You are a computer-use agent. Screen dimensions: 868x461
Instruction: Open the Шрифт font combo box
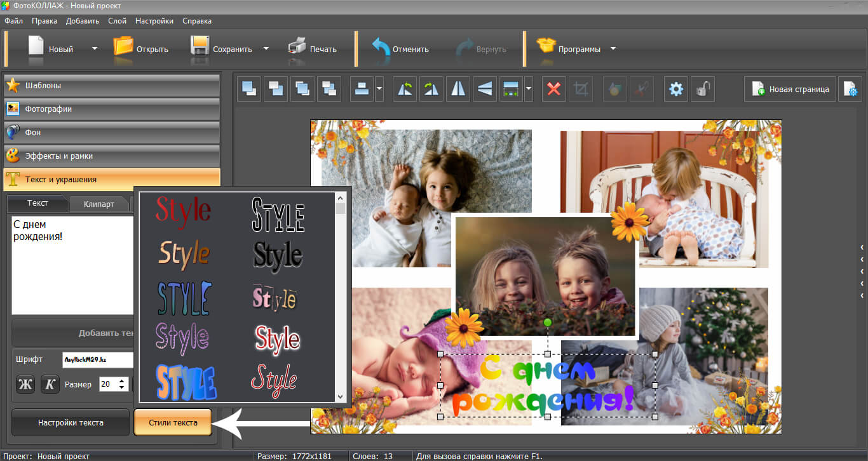pos(98,359)
